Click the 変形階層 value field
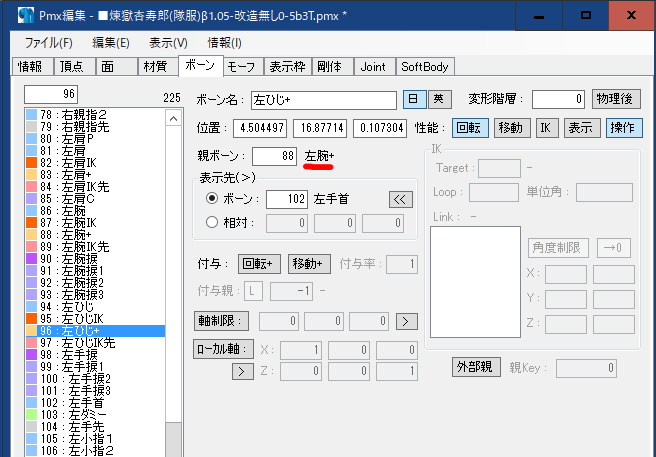This screenshot has width=656, height=457. [x=559, y=99]
